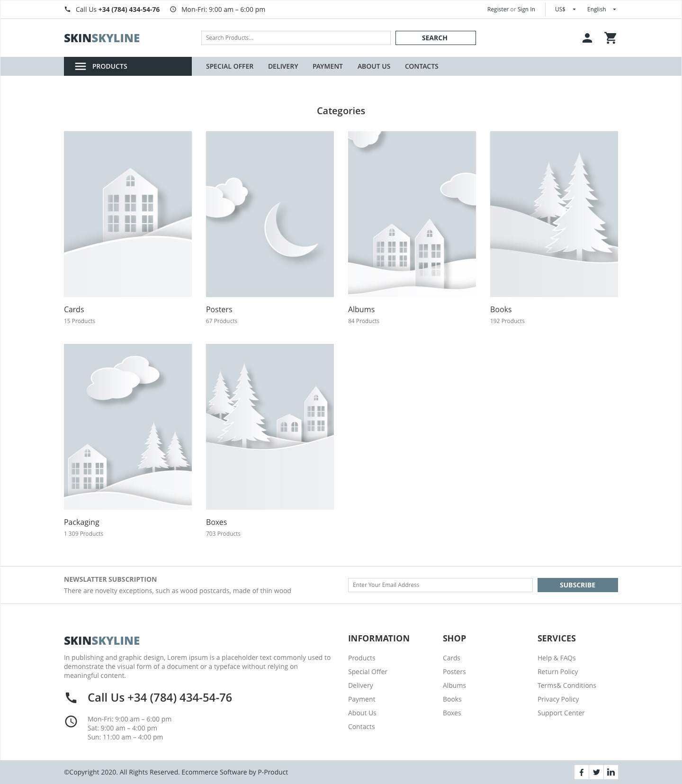682x784 pixels.
Task: Open the Return Policy link
Action: click(x=558, y=672)
